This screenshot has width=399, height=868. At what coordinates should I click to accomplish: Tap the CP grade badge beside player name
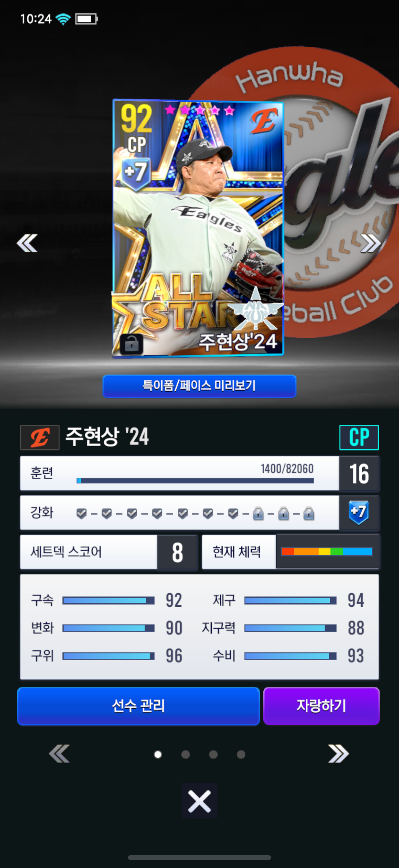point(359,437)
